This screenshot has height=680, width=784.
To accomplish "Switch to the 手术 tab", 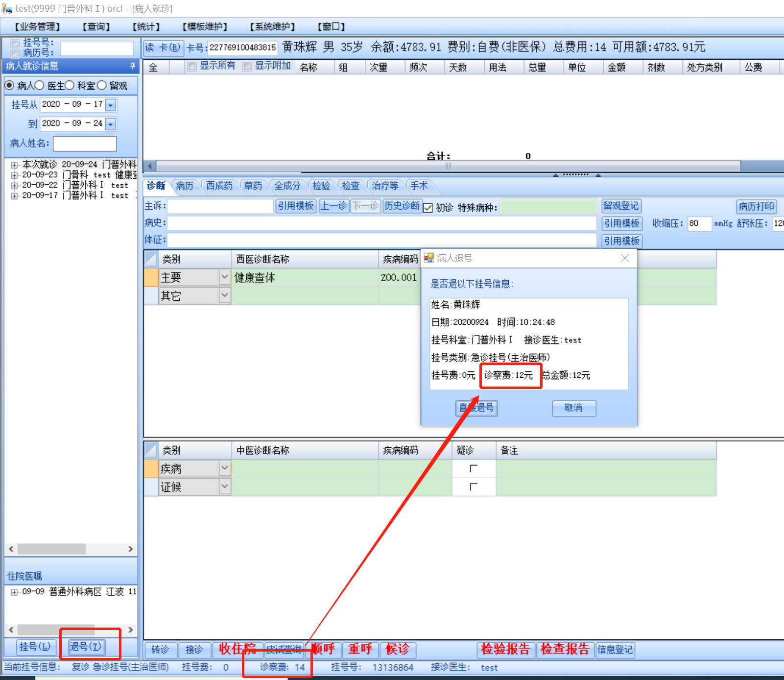I will [x=419, y=186].
